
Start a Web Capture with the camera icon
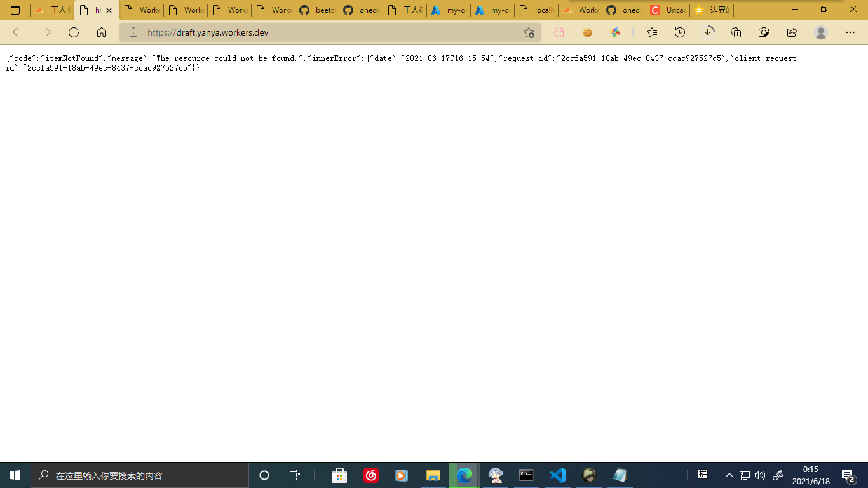(x=763, y=32)
